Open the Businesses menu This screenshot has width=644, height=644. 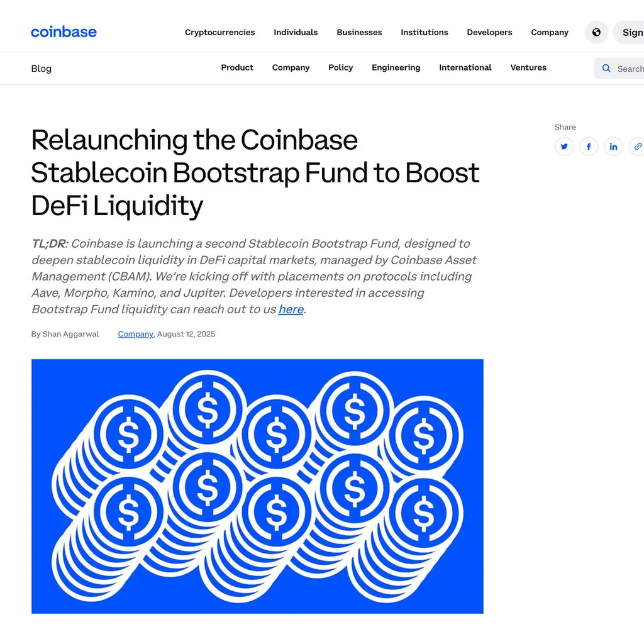click(x=359, y=32)
